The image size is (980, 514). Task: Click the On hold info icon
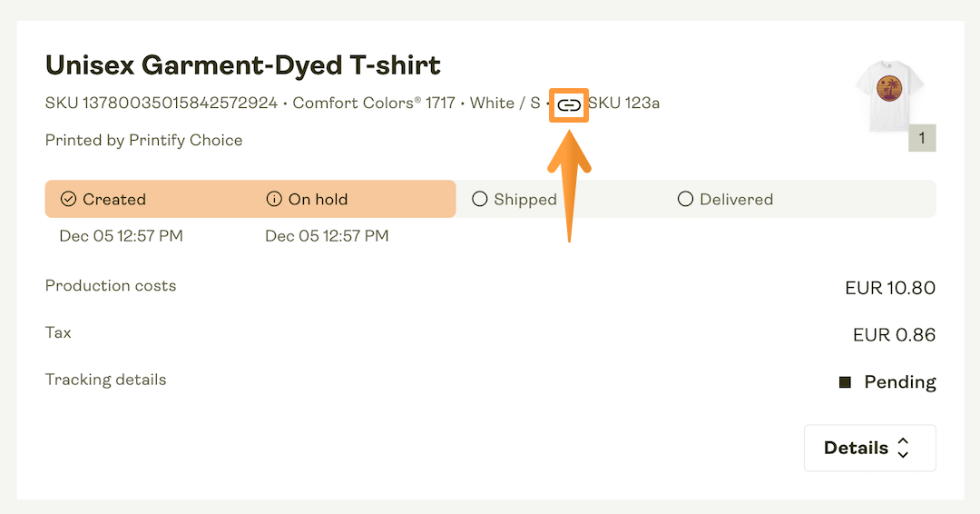(274, 199)
